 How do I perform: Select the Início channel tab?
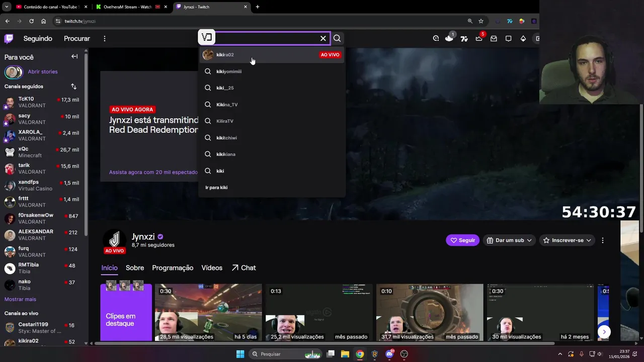(x=109, y=268)
